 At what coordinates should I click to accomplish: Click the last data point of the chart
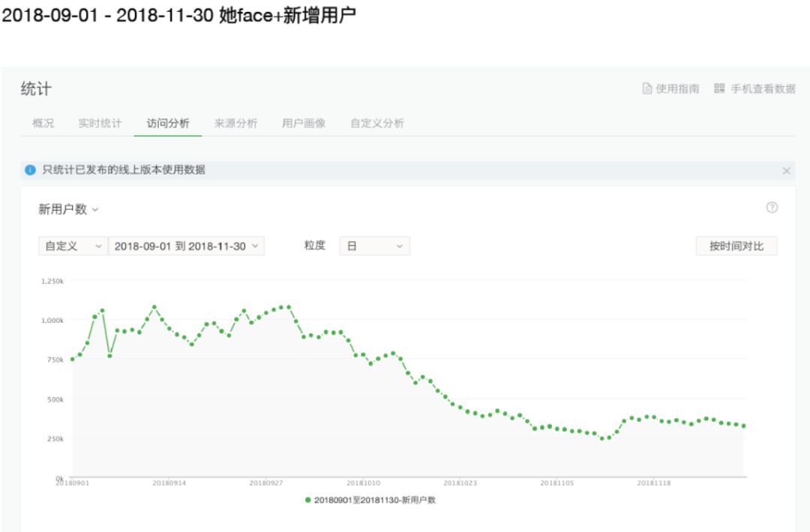(x=744, y=426)
